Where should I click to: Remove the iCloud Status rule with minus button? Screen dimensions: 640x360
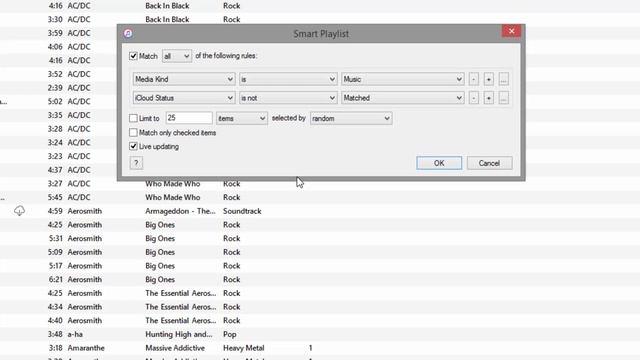[473, 98]
